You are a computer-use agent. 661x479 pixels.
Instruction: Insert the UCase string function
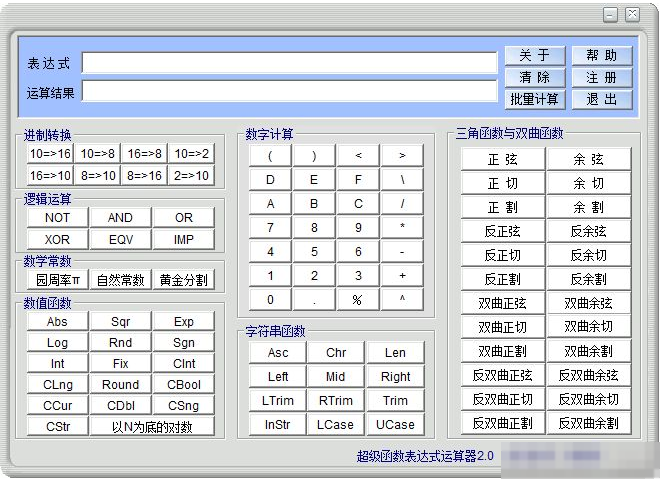[x=395, y=425]
